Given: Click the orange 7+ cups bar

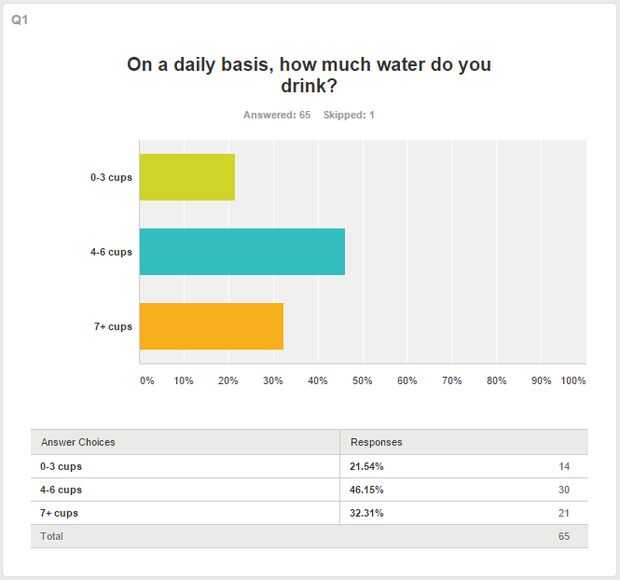Looking at the screenshot, I should pyautogui.click(x=211, y=326).
